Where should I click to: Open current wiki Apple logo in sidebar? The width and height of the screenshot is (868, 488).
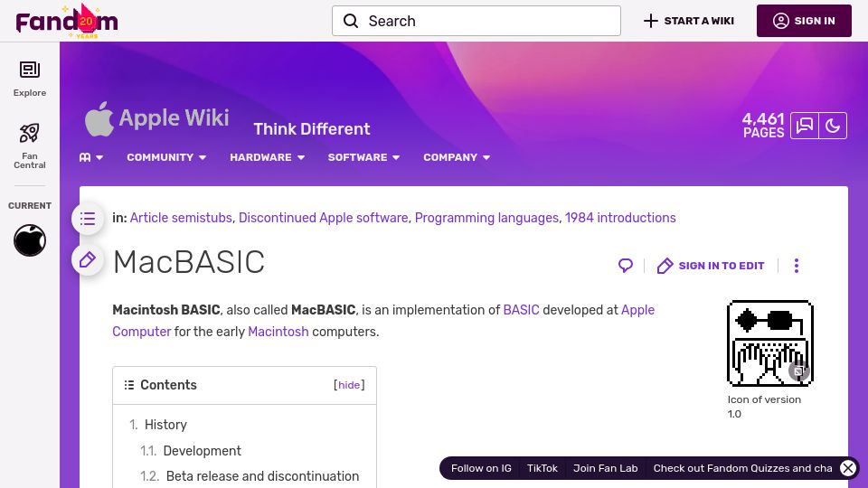[x=29, y=240]
